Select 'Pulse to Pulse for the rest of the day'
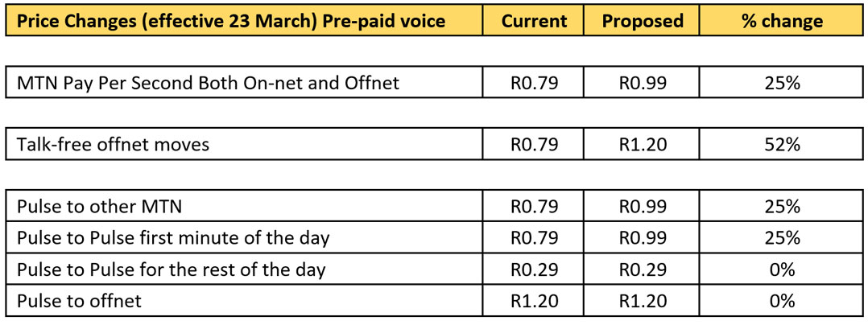Screen dimensions: 868x325 pos(171,269)
